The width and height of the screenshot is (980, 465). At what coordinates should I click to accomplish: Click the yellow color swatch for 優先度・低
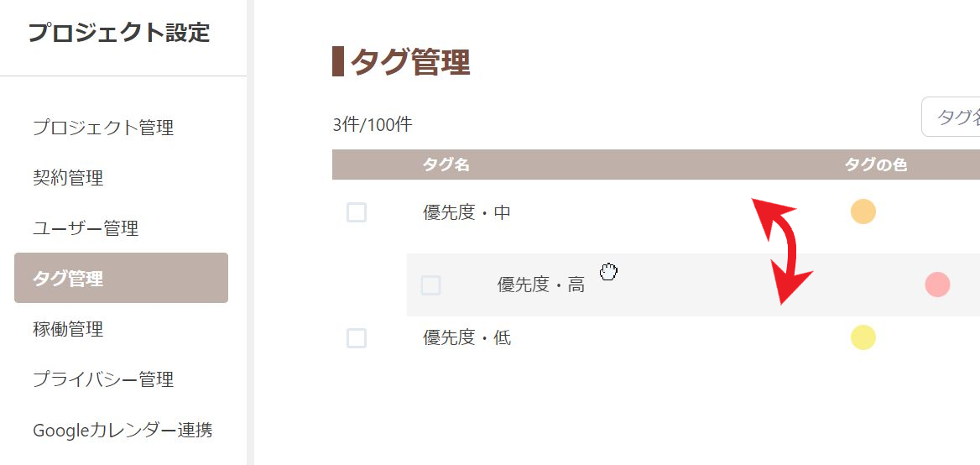(863, 337)
